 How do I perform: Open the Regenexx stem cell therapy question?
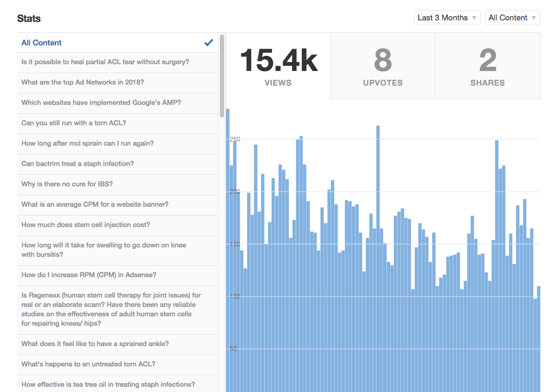(118, 310)
